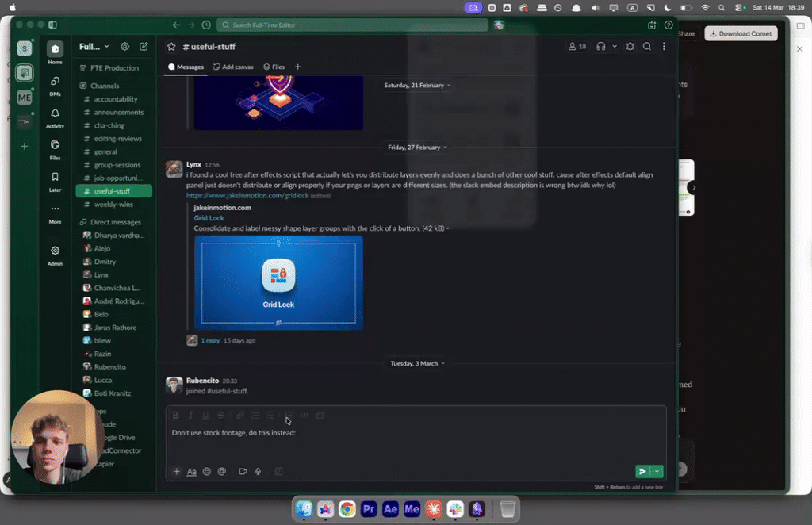Viewport: 812px width, 525px height.
Task: Click the Download Comet button
Action: point(740,33)
